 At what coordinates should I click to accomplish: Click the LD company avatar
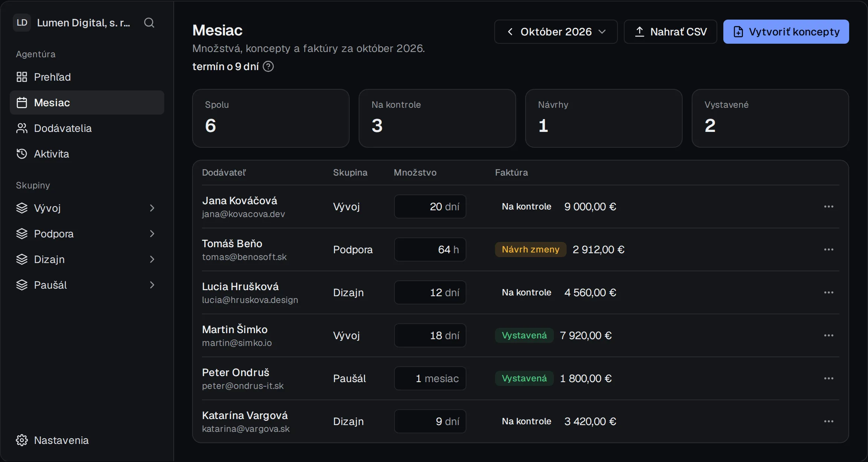[x=22, y=23]
